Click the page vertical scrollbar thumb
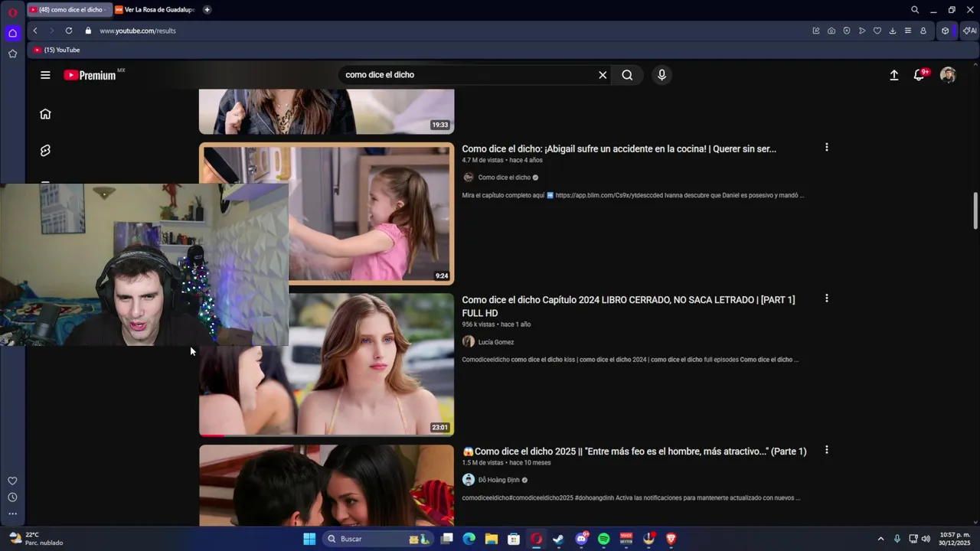The width and height of the screenshot is (980, 551). click(975, 210)
